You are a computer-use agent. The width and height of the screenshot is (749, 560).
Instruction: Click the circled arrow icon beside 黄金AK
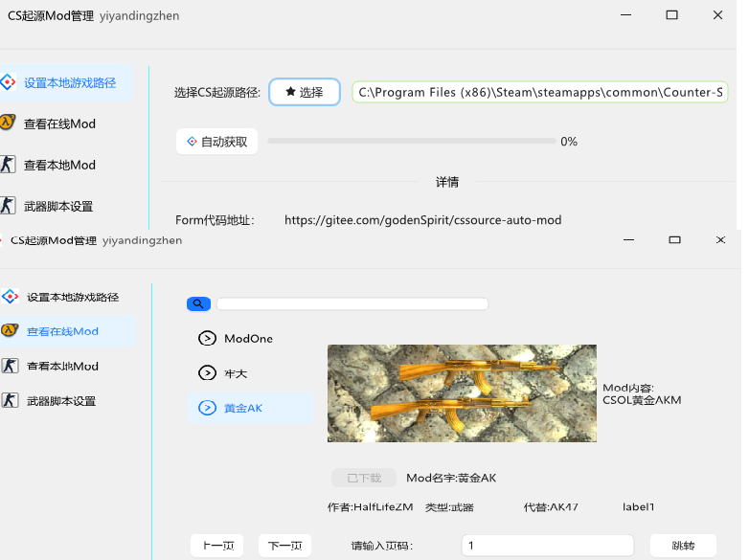pyautogui.click(x=206, y=408)
